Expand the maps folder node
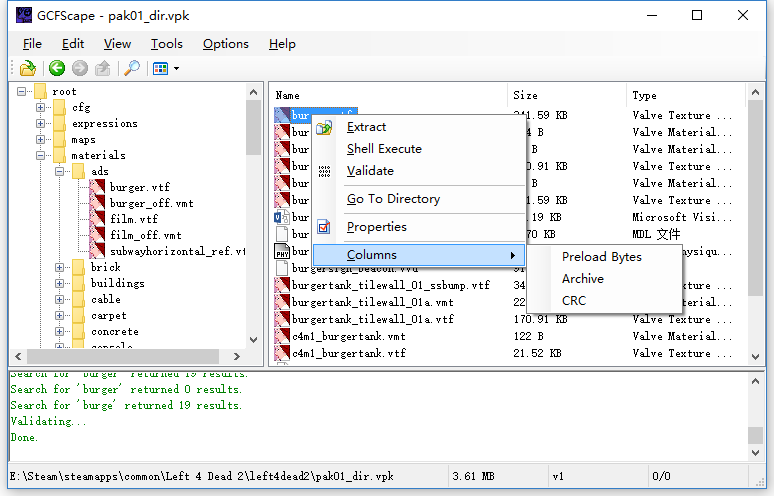The height and width of the screenshot is (496, 774). point(40,139)
